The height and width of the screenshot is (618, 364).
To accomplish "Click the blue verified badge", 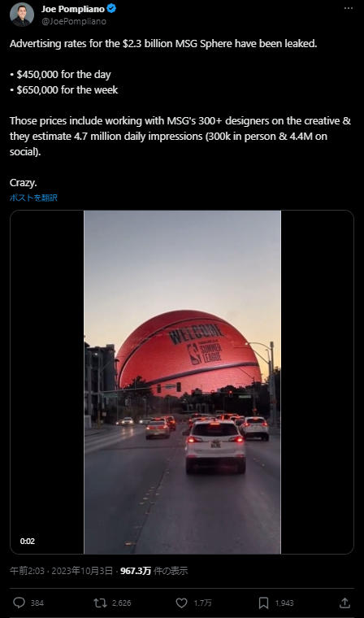I will point(111,9).
